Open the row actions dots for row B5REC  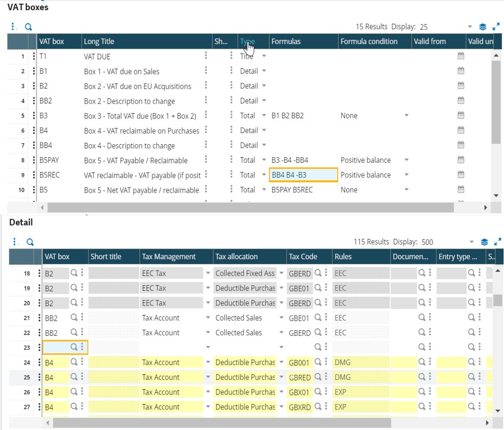pos(34,175)
